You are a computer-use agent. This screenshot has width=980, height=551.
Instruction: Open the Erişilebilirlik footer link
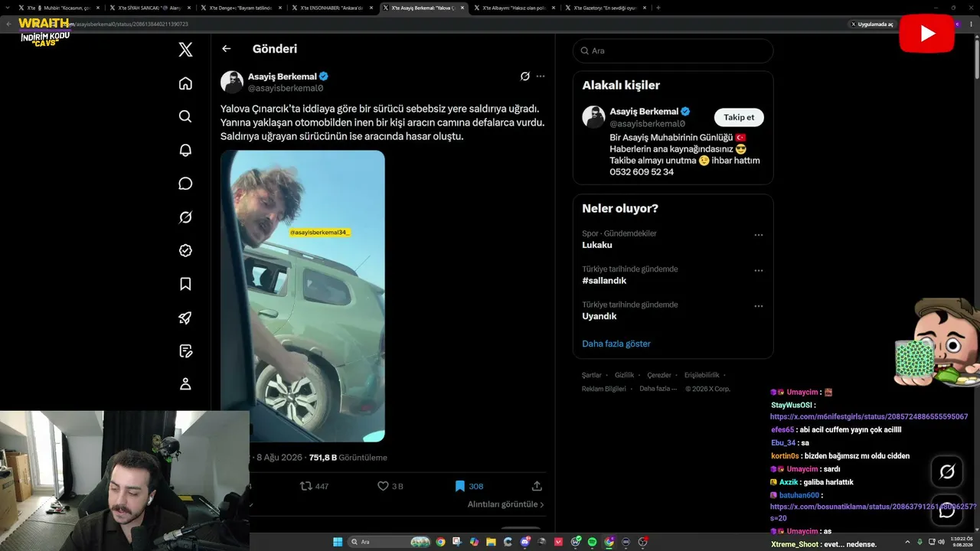(x=701, y=375)
